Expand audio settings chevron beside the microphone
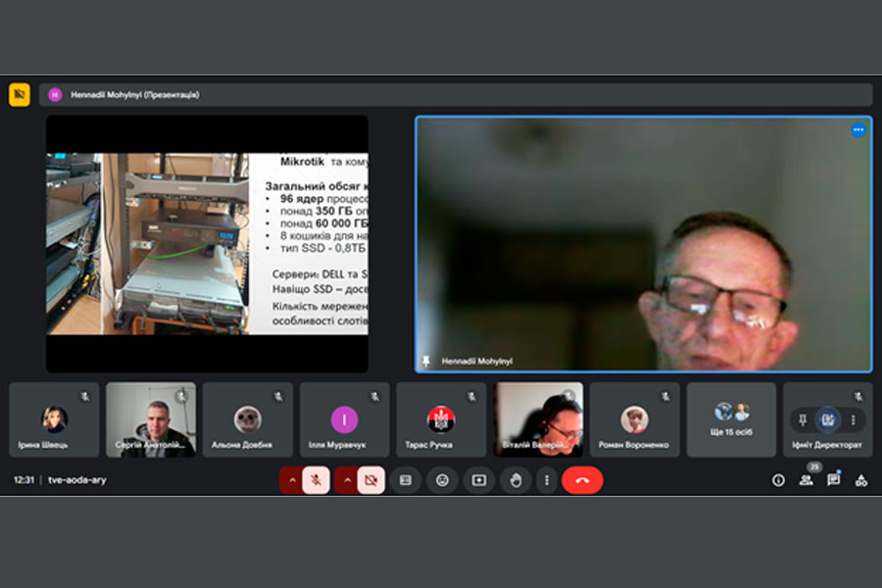 point(292,480)
